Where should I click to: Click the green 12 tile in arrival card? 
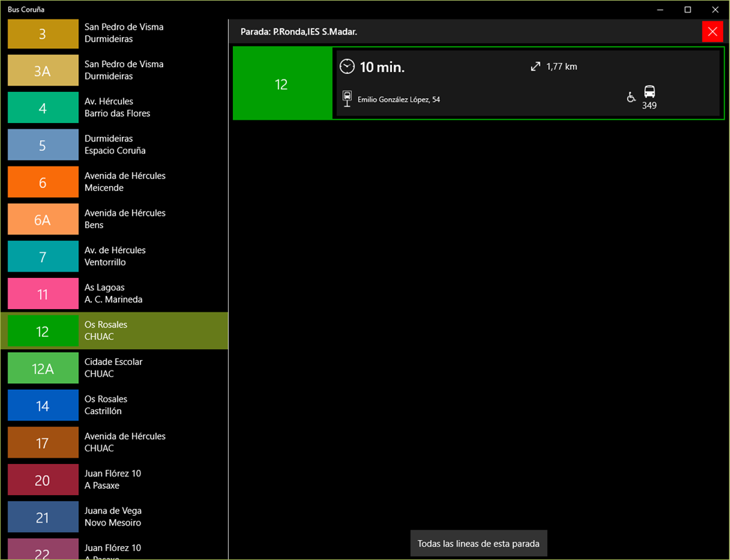point(282,84)
